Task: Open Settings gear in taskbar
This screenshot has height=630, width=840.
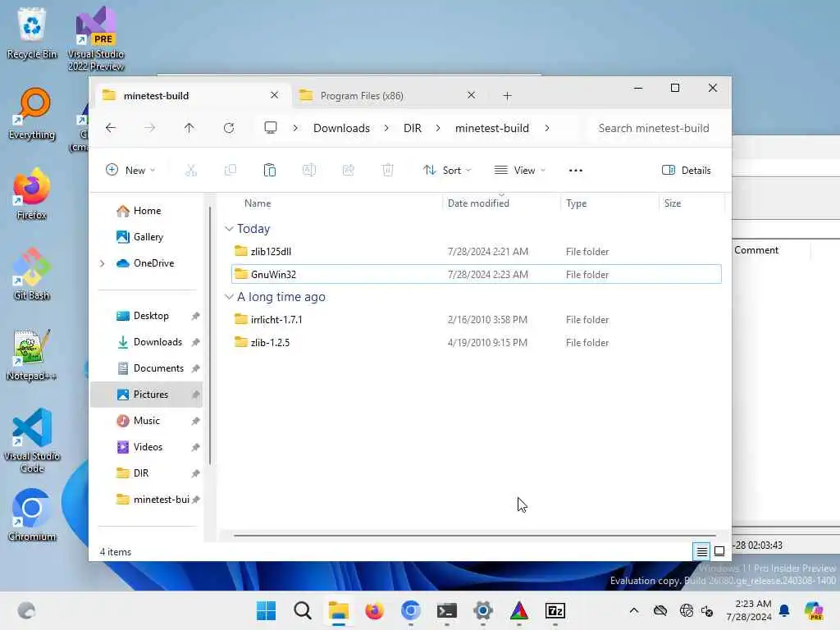Action: tap(482, 610)
